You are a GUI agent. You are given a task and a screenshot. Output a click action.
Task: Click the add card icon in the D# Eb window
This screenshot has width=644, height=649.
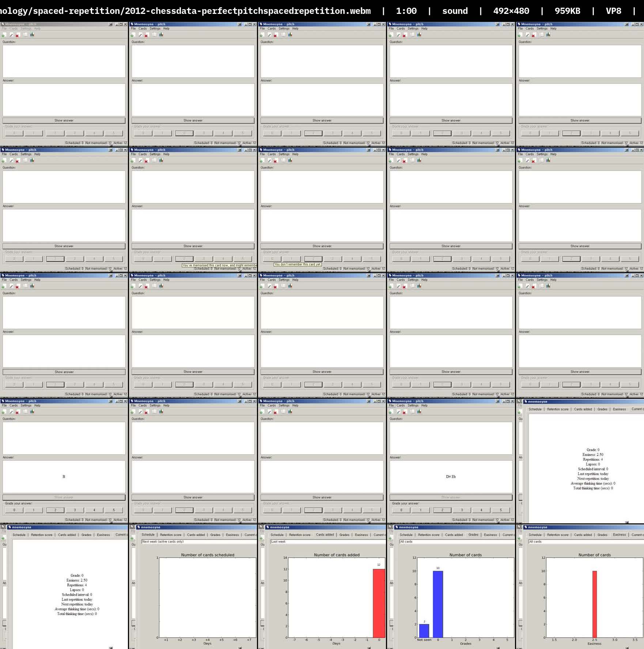[391, 412]
